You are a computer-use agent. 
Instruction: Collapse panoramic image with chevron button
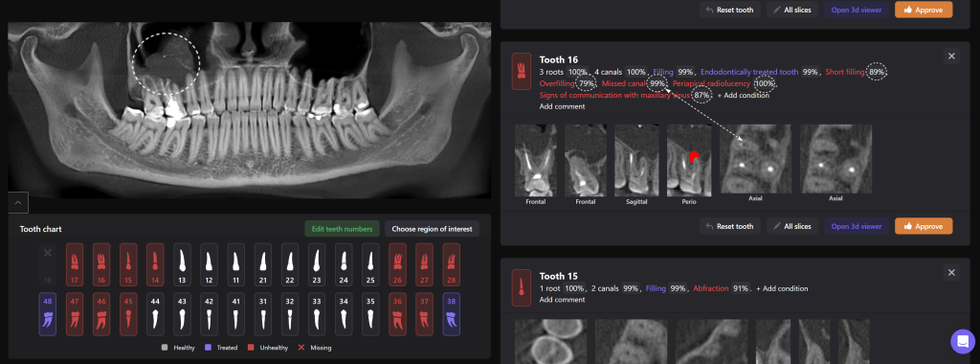17,203
